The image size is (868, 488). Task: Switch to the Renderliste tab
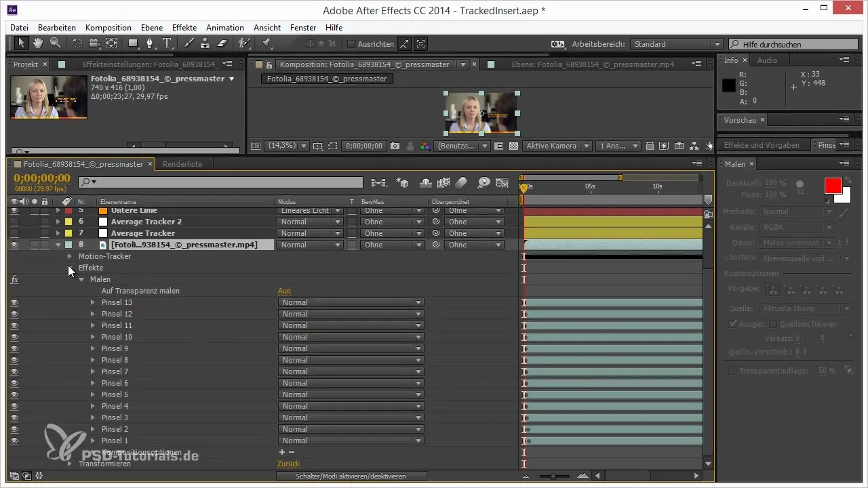coord(181,164)
